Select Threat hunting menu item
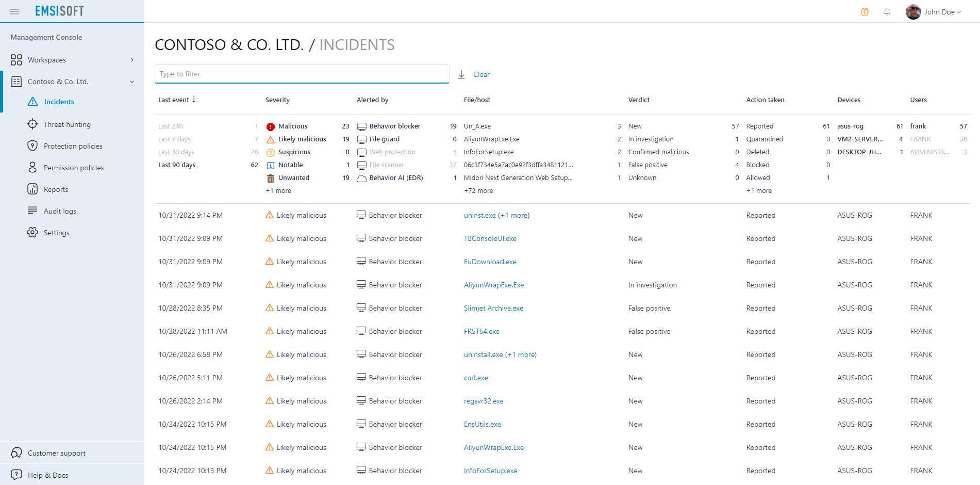The image size is (980, 485). coord(67,124)
